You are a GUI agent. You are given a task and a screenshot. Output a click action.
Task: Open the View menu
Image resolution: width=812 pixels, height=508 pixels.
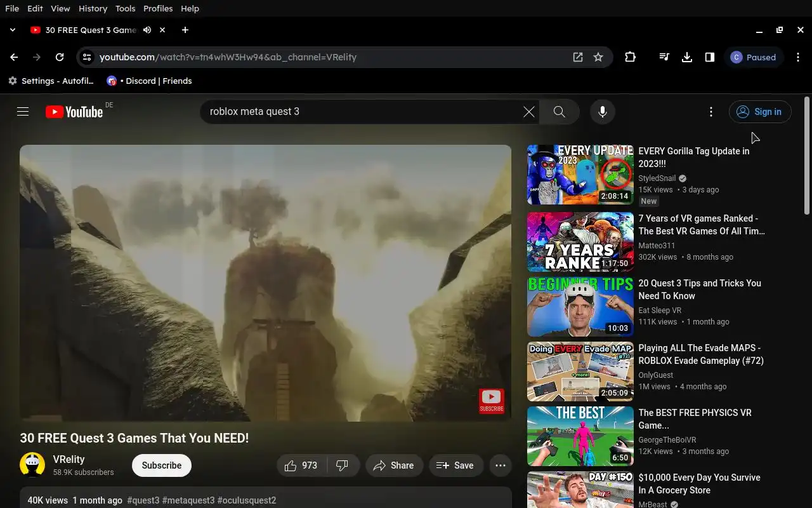coord(60,8)
